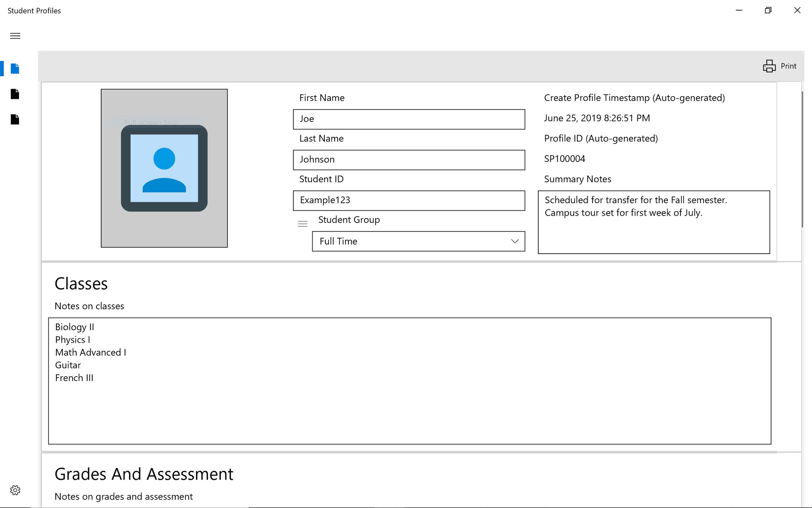The image size is (812, 508).
Task: Open the Settings gear
Action: (x=15, y=490)
